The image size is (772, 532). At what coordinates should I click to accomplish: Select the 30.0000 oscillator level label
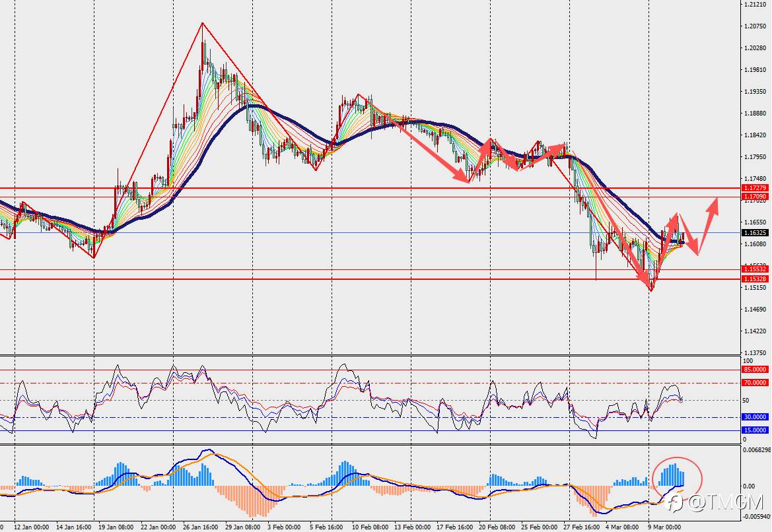pos(755,417)
